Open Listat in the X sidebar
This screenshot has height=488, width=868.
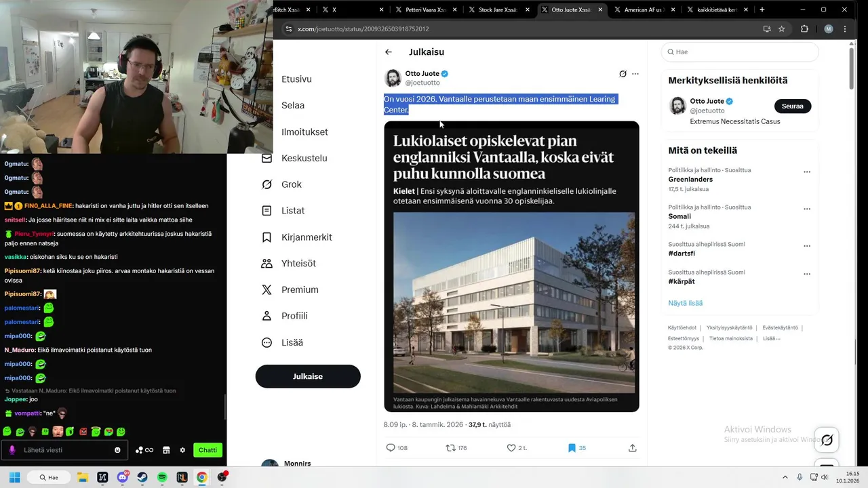click(x=283, y=211)
